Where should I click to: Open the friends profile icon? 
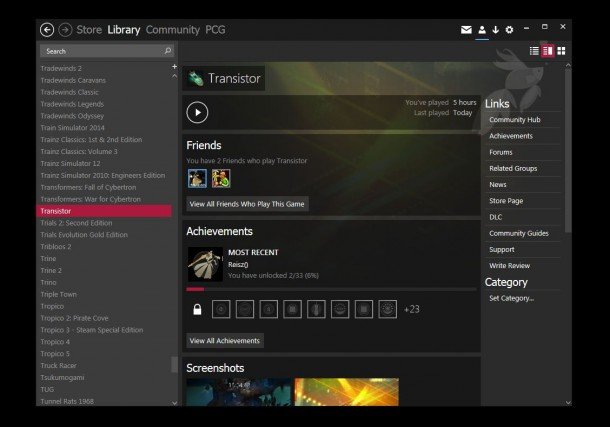coord(482,30)
